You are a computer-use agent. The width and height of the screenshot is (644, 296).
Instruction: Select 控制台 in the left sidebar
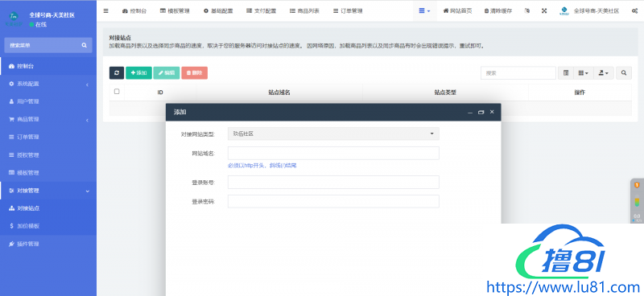pyautogui.click(x=48, y=66)
